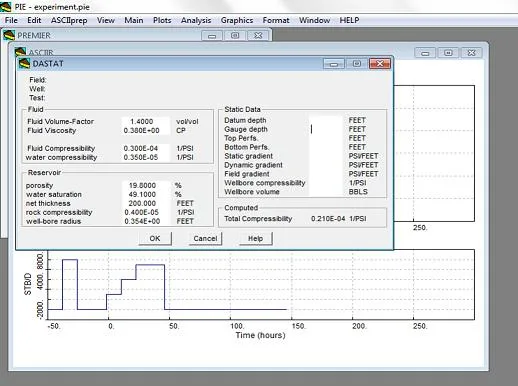Edit the rock compressibility value field

click(x=146, y=212)
